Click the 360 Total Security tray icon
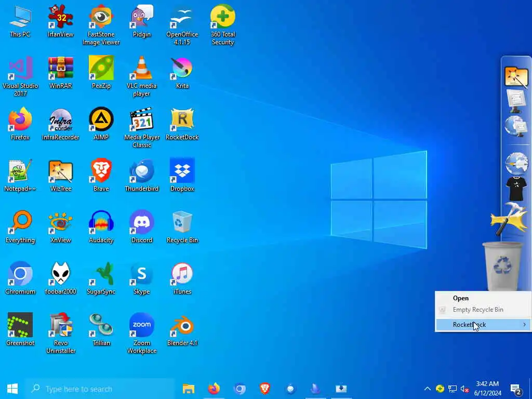The image size is (532, 399). pyautogui.click(x=440, y=389)
